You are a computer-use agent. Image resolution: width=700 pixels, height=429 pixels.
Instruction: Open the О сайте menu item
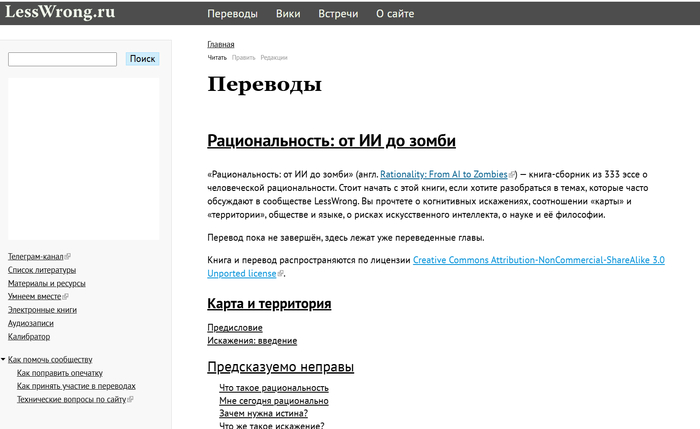(396, 14)
